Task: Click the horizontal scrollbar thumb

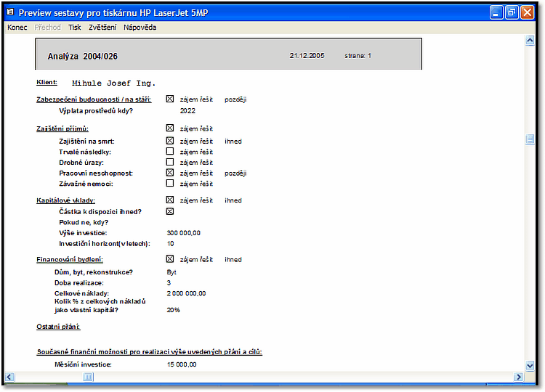Action: click(x=88, y=377)
